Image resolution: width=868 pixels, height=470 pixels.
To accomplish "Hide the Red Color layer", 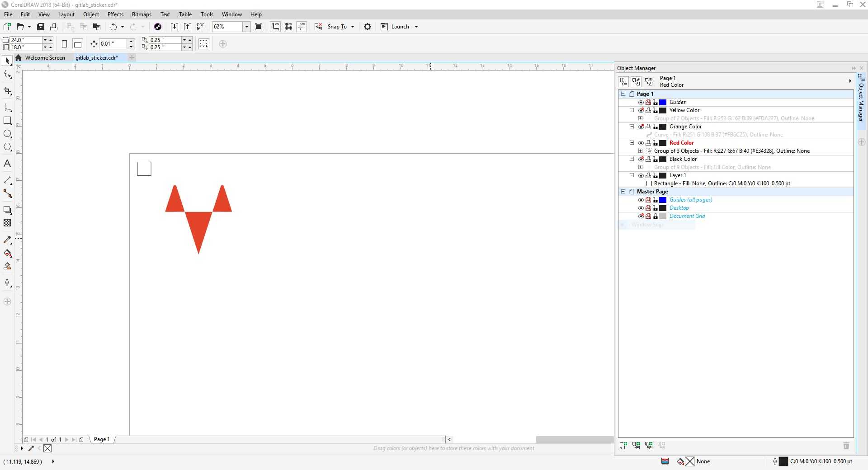I will click(x=641, y=143).
